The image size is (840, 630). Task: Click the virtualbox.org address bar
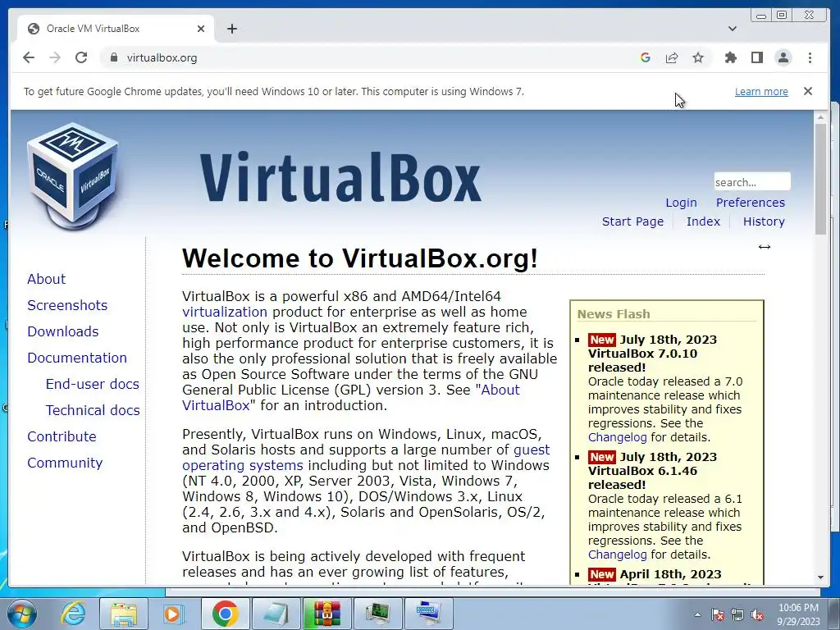(370, 57)
